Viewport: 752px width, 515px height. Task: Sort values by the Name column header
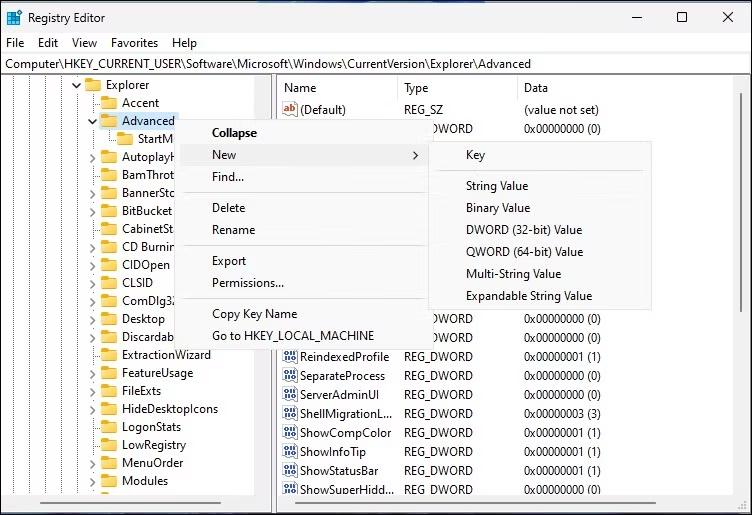point(300,88)
